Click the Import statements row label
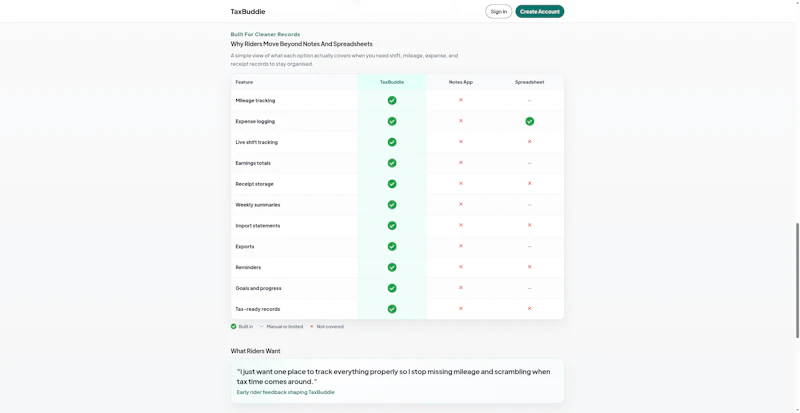800x413 pixels. pyautogui.click(x=258, y=226)
